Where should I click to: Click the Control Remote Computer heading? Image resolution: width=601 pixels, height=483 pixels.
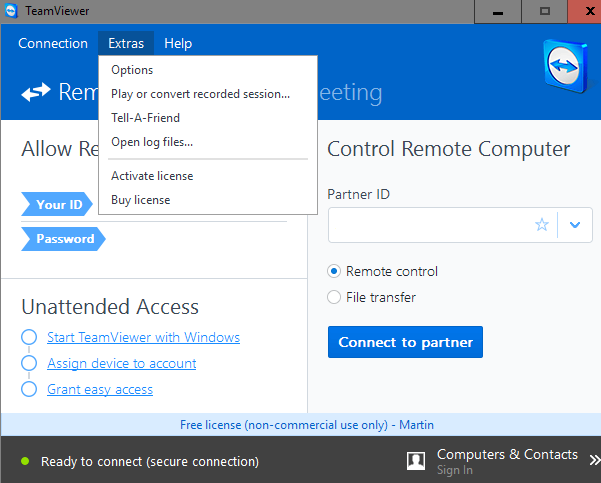coord(448,149)
